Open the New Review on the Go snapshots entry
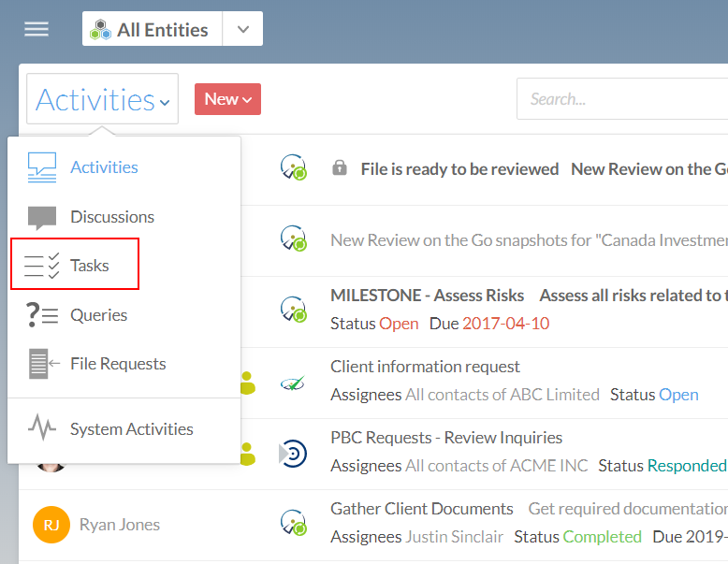The image size is (728, 564). [x=530, y=240]
